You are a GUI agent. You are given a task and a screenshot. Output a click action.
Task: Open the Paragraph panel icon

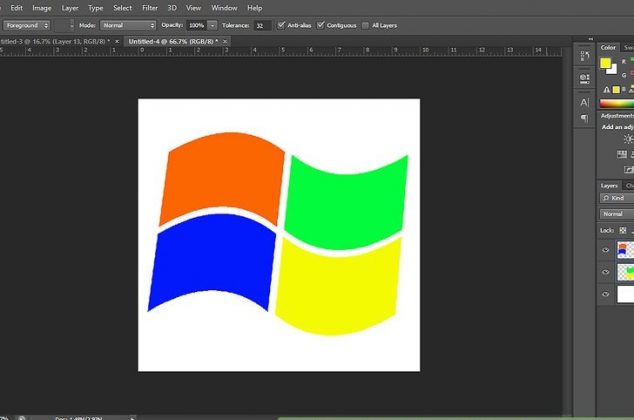[x=584, y=118]
